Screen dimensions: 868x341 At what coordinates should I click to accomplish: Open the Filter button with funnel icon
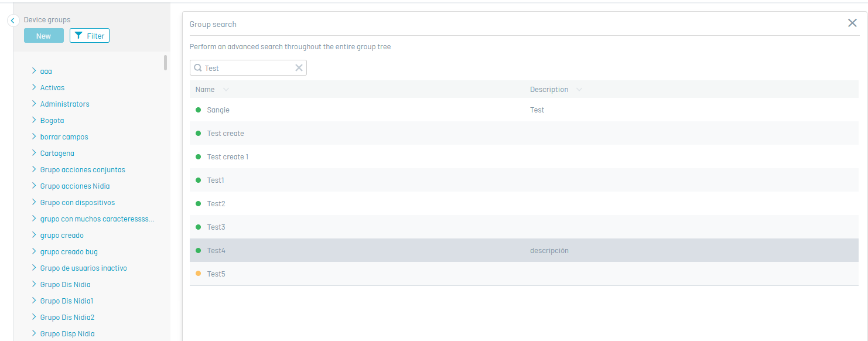pos(90,36)
